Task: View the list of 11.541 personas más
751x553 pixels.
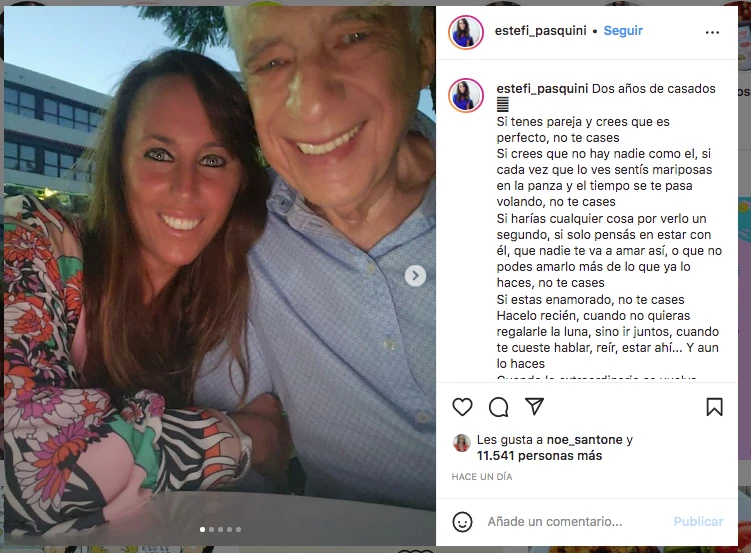Action: 539,455
